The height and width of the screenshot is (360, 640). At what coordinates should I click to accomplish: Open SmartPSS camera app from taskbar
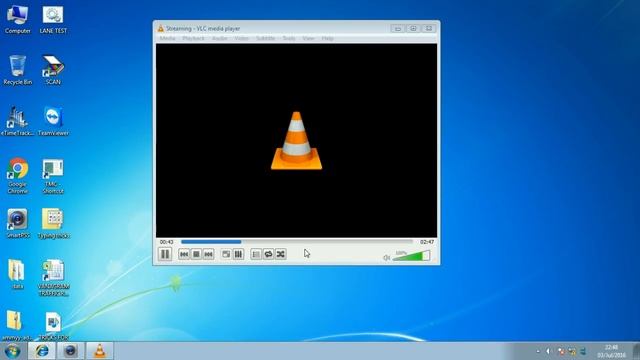pyautogui.click(x=71, y=351)
